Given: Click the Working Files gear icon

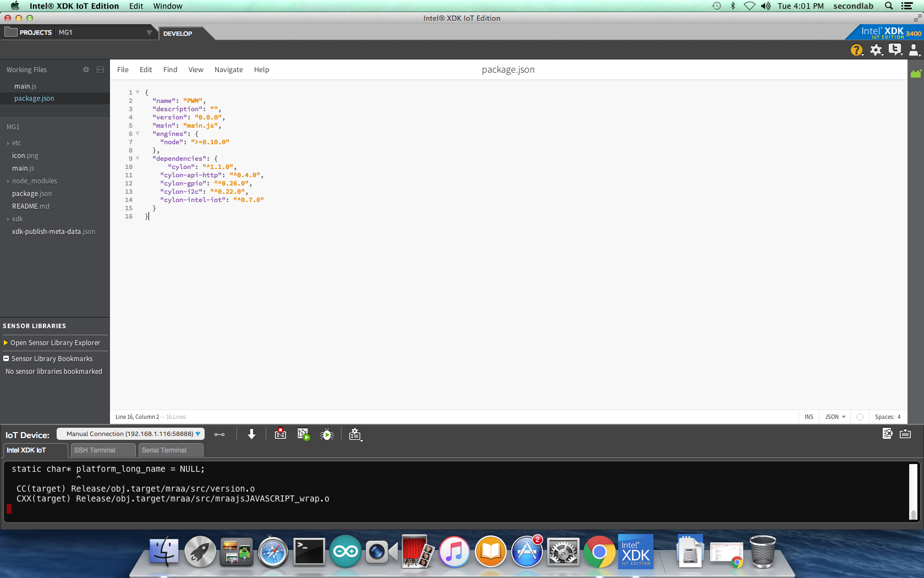Looking at the screenshot, I should (86, 70).
